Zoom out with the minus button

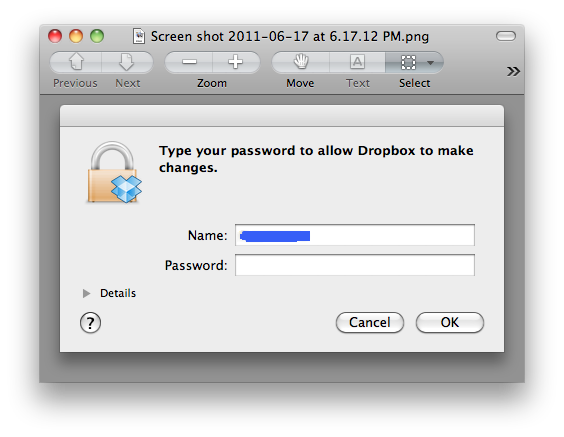pyautogui.click(x=189, y=62)
